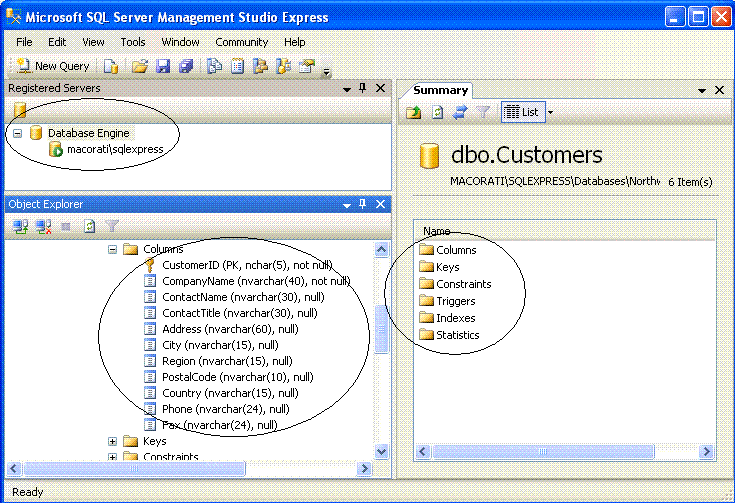Select the CustomerID primary key column
The image size is (735, 503).
pyautogui.click(x=247, y=265)
